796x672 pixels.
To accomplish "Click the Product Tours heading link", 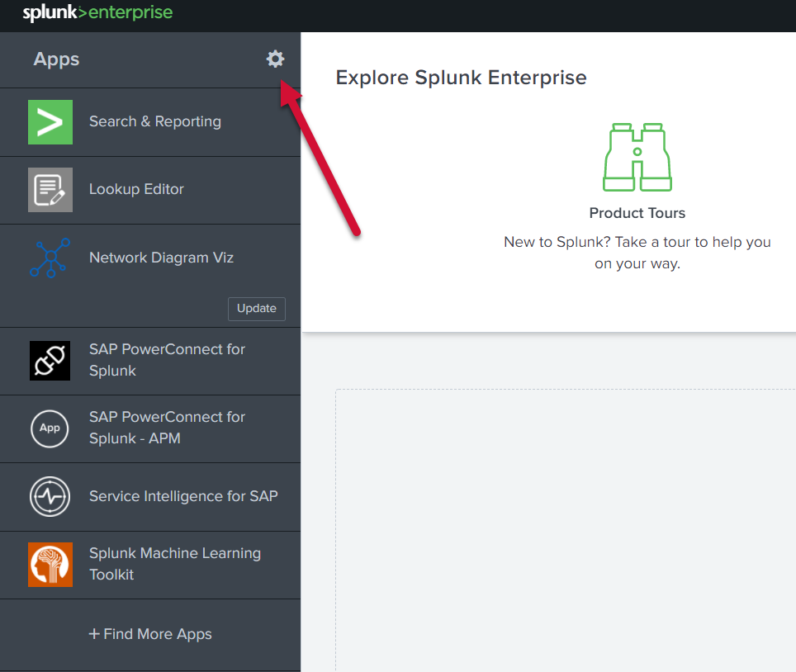I will (x=637, y=212).
